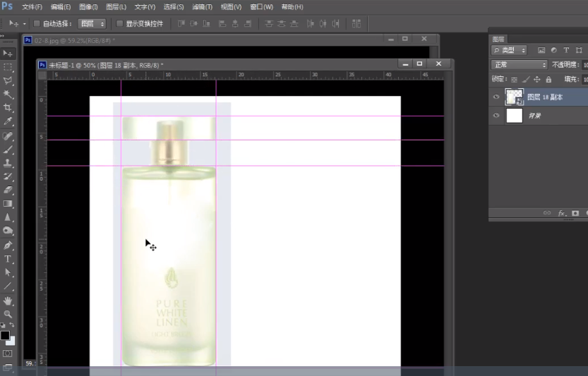Image resolution: width=588 pixels, height=376 pixels.
Task: Filter layers by type layer icon
Action: click(x=566, y=50)
